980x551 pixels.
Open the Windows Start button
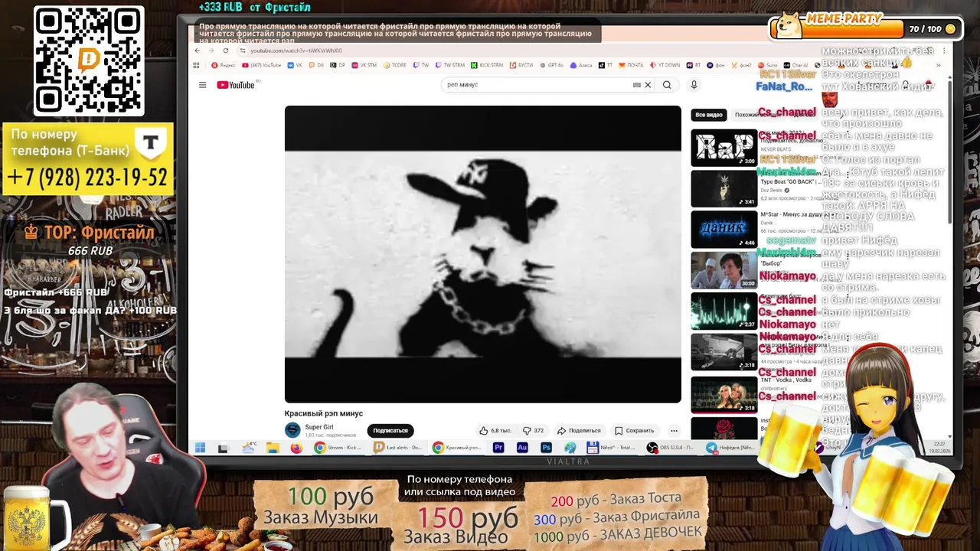click(200, 448)
